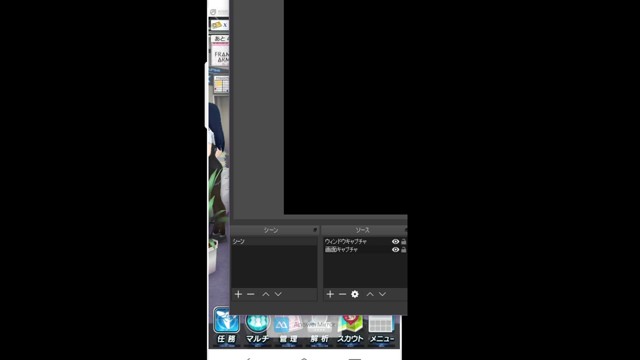640x360 pixels.
Task: Open source properties gear icon
Action: (x=355, y=294)
